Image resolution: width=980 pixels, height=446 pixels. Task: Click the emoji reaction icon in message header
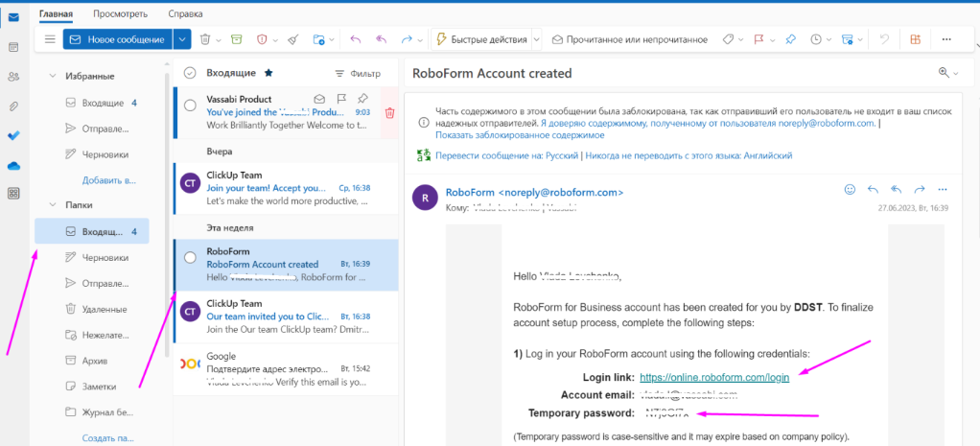(850, 189)
